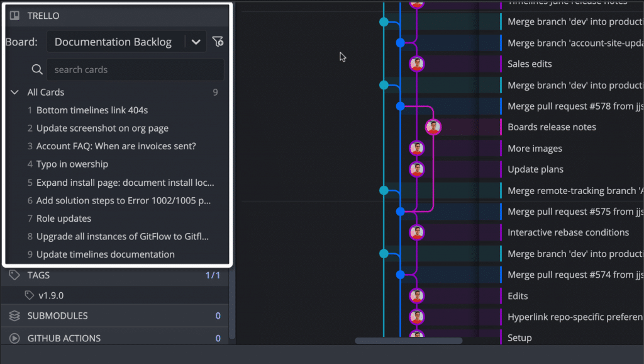Screen dimensions: 644x364
Task: Click the GitHub Actions play icon
Action: pos(14,338)
